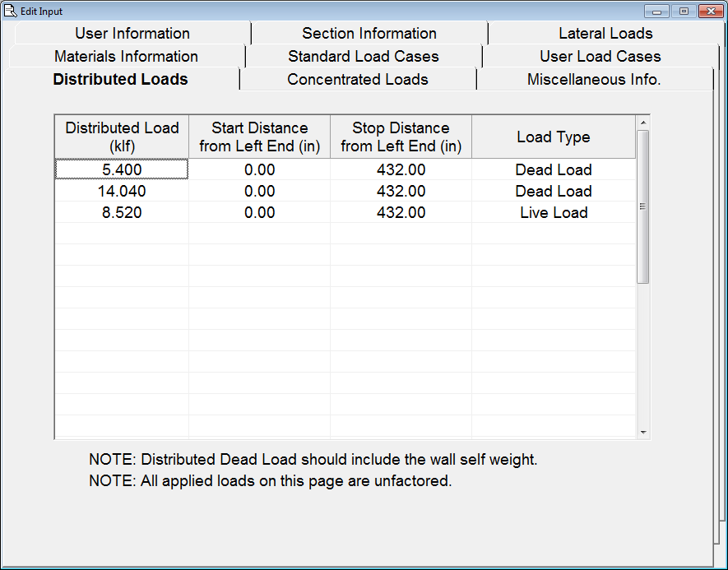The width and height of the screenshot is (728, 570).
Task: Maximize the Edit Input window
Action: pos(683,12)
